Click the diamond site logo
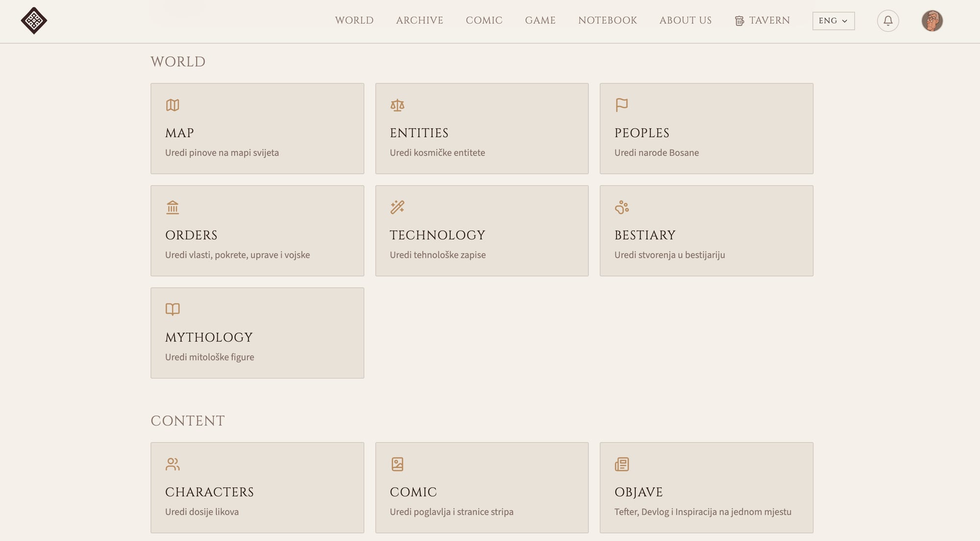The height and width of the screenshot is (541, 980). 34,21
